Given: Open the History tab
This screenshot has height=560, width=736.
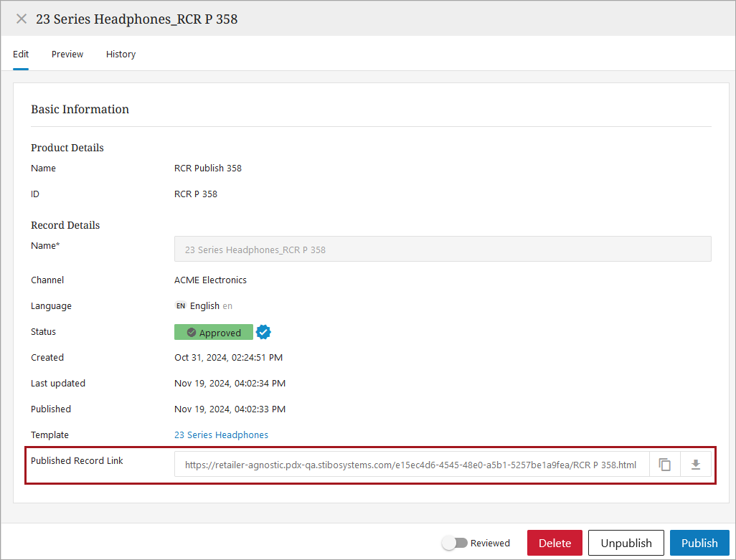Looking at the screenshot, I should point(121,54).
